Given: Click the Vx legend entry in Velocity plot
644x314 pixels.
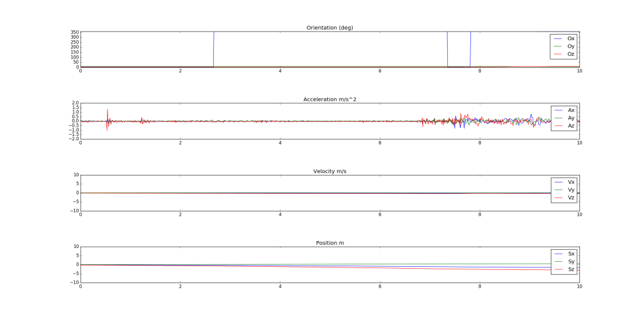Looking at the screenshot, I should click(x=571, y=182).
